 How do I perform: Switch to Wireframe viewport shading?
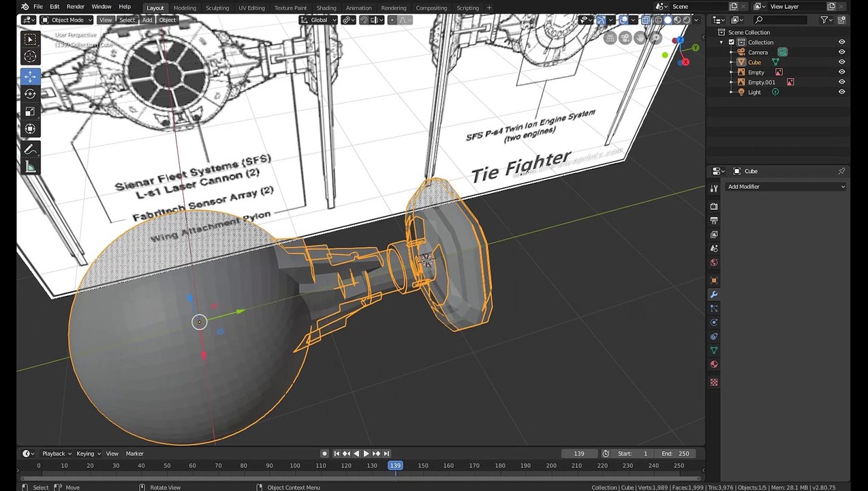(658, 20)
